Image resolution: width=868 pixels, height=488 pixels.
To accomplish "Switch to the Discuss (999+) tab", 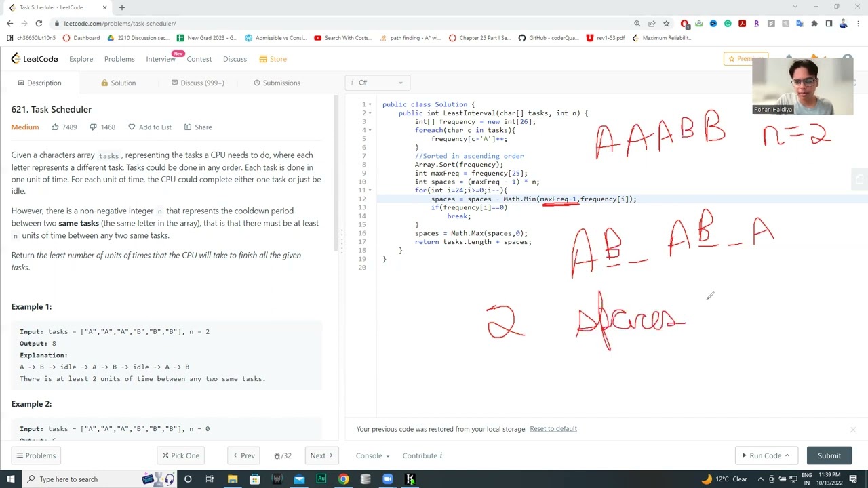I will coord(197,83).
